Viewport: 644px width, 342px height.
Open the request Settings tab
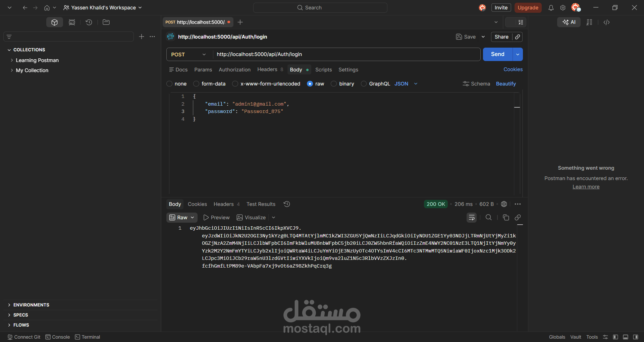(x=348, y=70)
